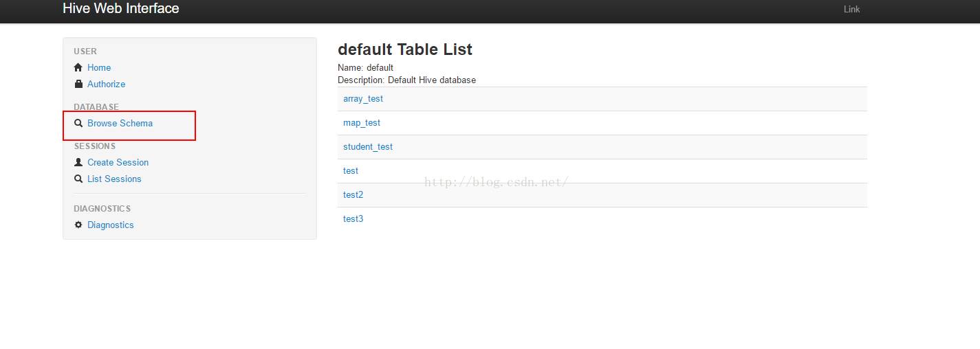Viewport: 980px width, 349px height.
Task: Click the magnifier icon beside Browse Schema
Action: click(x=78, y=123)
